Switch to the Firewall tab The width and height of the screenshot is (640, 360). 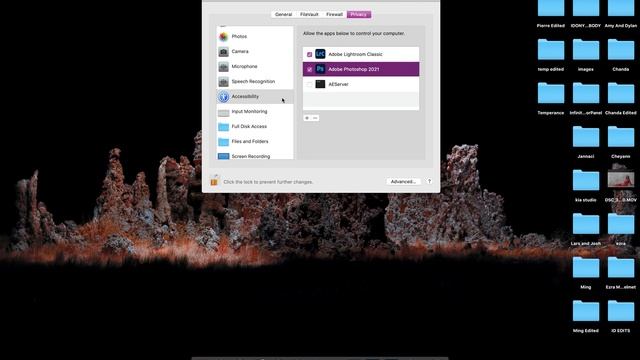[334, 14]
